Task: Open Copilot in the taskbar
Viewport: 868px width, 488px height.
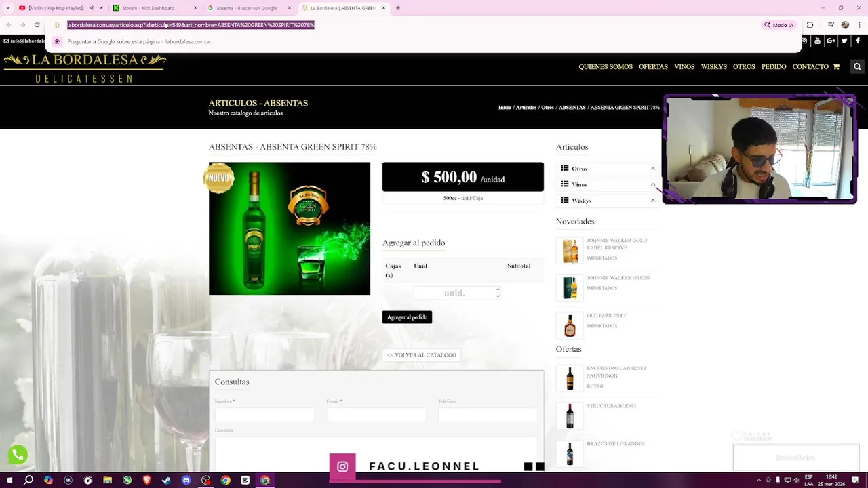Action: coord(48,480)
